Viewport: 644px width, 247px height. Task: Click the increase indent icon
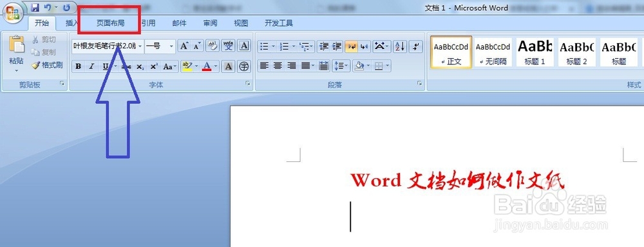pos(337,46)
